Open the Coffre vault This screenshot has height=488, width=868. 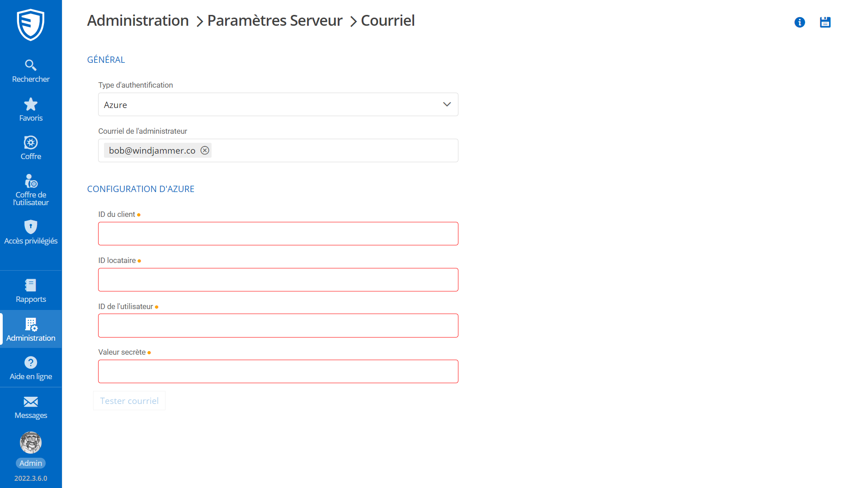pyautogui.click(x=31, y=148)
